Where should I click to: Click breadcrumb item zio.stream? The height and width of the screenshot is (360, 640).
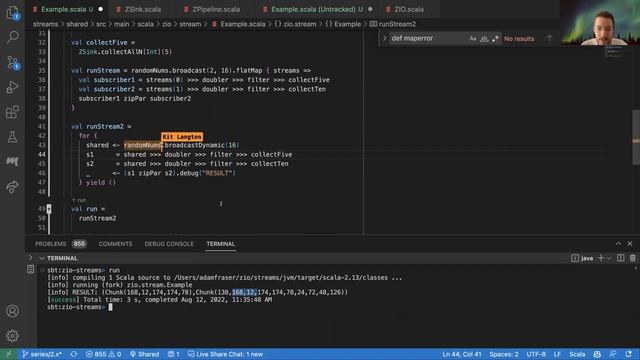[296, 24]
